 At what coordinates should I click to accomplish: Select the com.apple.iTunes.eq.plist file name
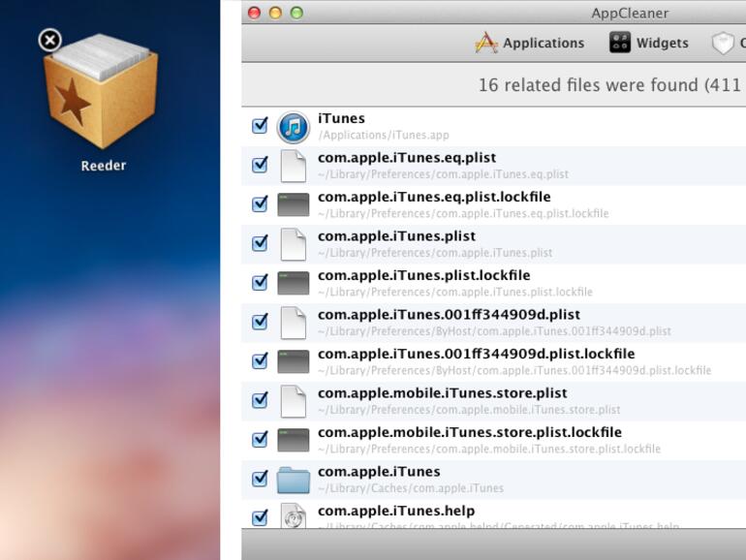pyautogui.click(x=407, y=159)
